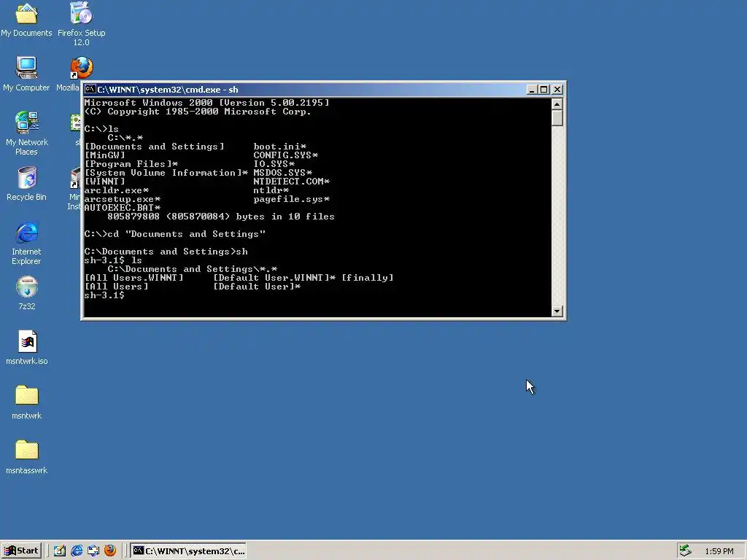The height and width of the screenshot is (560, 747).
Task: Click the "[All Users]" directory entry
Action: [x=117, y=287]
